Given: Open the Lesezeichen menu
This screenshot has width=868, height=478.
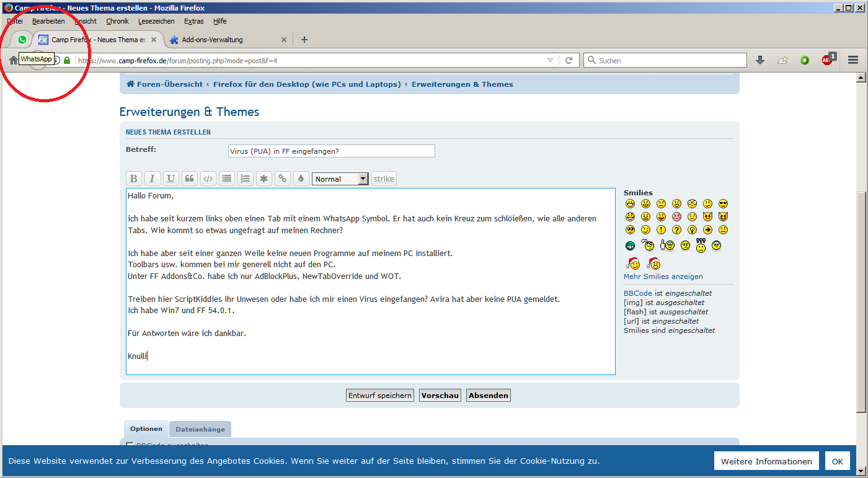Looking at the screenshot, I should pyautogui.click(x=156, y=21).
